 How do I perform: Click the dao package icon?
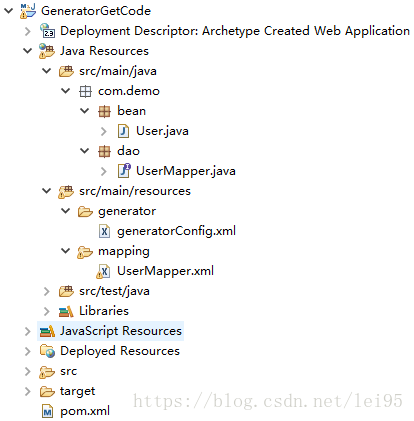pos(104,151)
